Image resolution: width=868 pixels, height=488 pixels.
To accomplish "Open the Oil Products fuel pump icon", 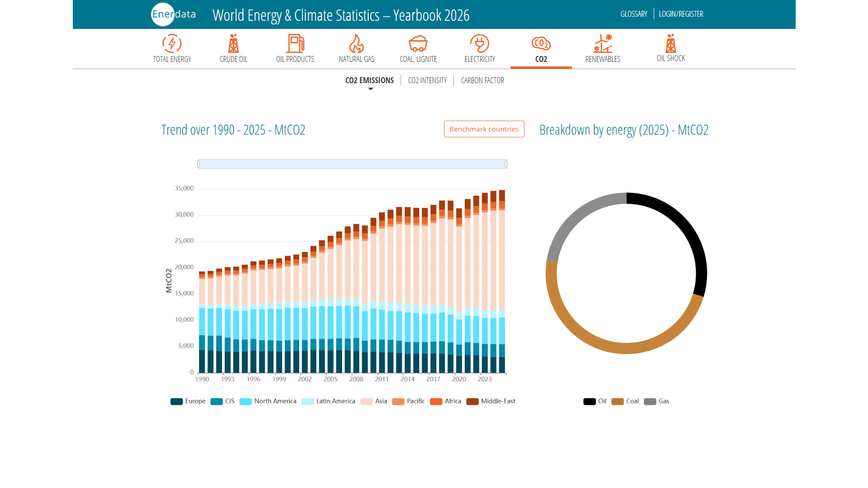I will pos(295,44).
